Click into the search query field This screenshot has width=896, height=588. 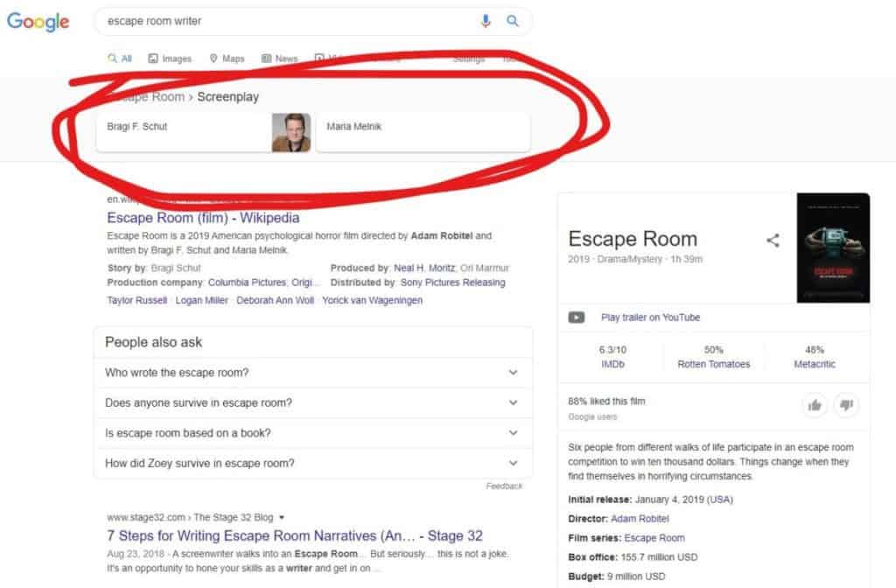coord(289,21)
